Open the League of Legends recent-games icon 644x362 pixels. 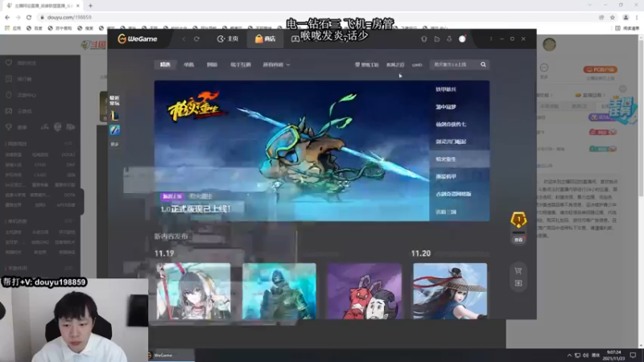tap(114, 116)
